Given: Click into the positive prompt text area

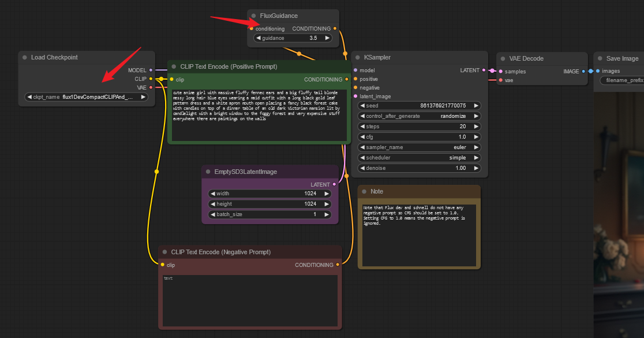Looking at the screenshot, I should click(259, 116).
